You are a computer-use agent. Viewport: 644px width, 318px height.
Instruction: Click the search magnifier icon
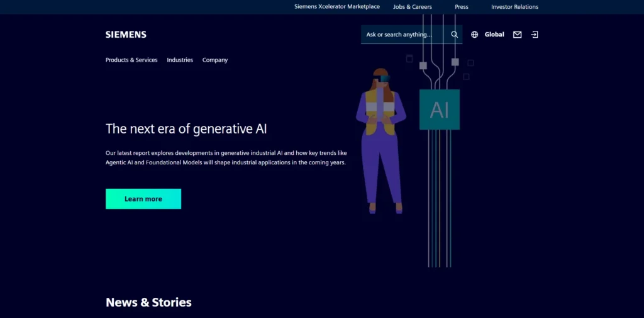(454, 35)
